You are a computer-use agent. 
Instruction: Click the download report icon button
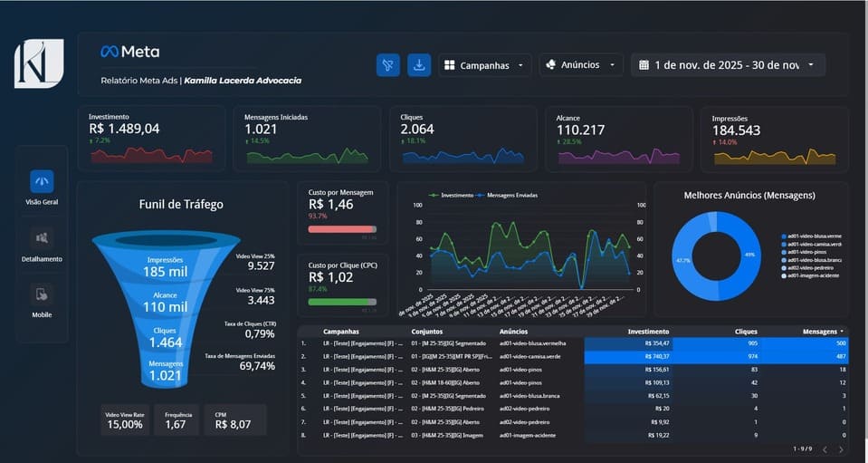(419, 65)
